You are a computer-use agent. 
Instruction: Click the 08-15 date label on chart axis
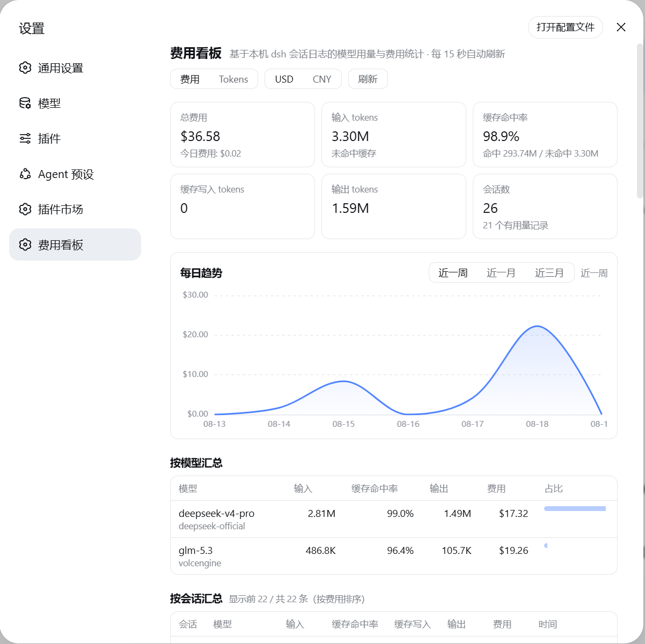(343, 424)
